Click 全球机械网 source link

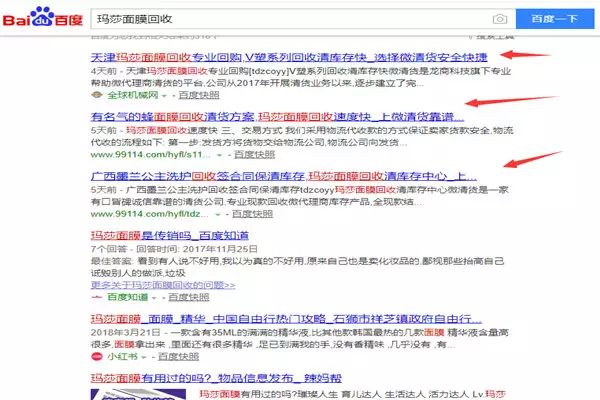click(x=132, y=95)
